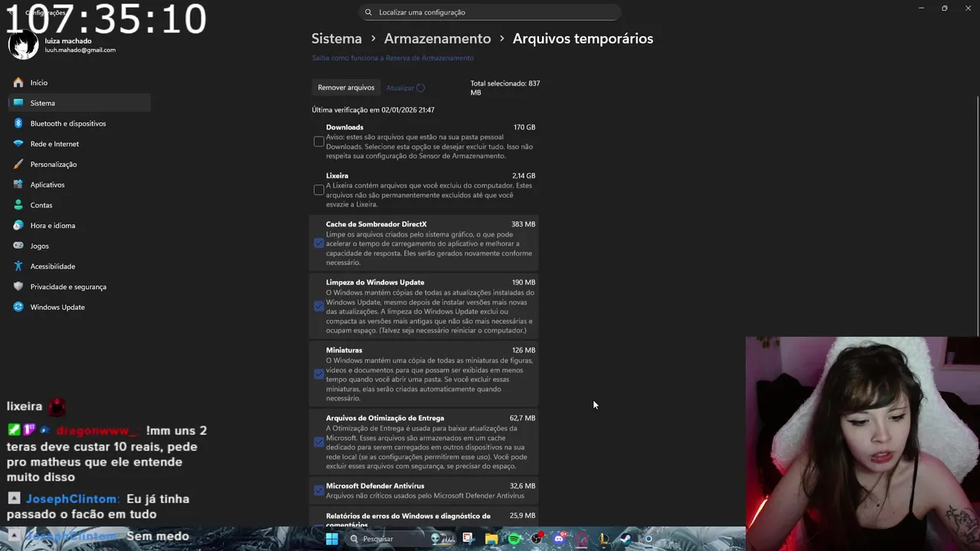Image resolution: width=980 pixels, height=551 pixels.
Task: Click the Privacidade e segurança shield icon
Action: click(x=18, y=286)
